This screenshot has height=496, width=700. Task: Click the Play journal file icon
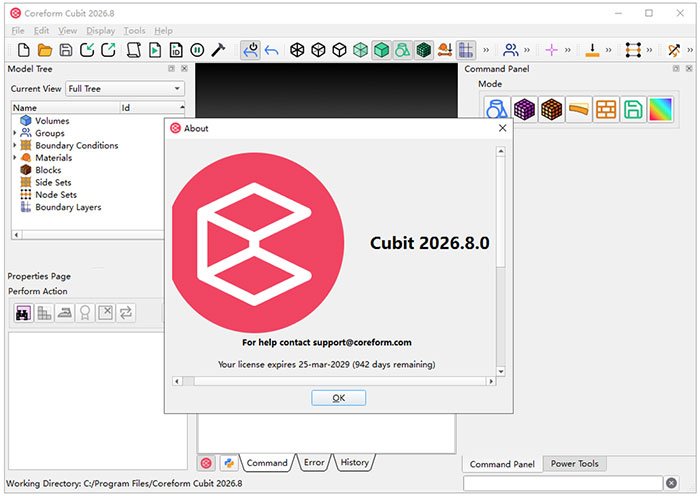(x=155, y=50)
